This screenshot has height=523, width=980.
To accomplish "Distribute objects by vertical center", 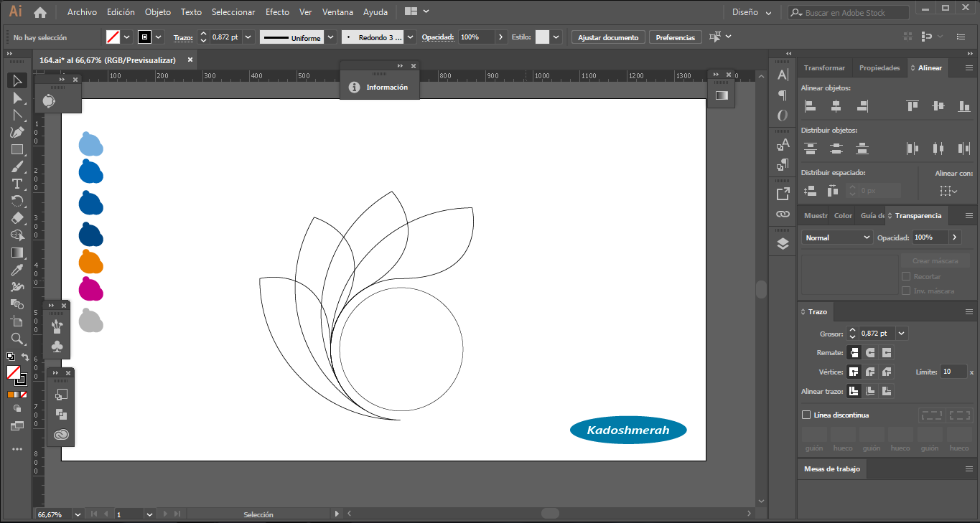I will [836, 149].
